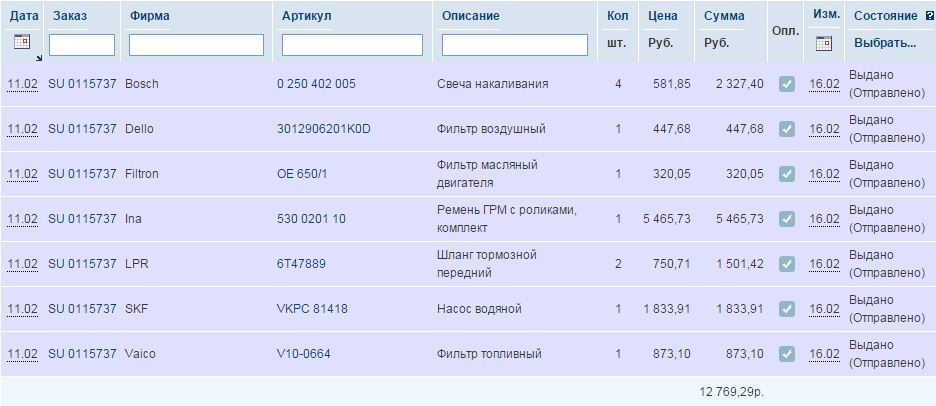Open article VKPC 81418
936x406 pixels.
point(312,309)
